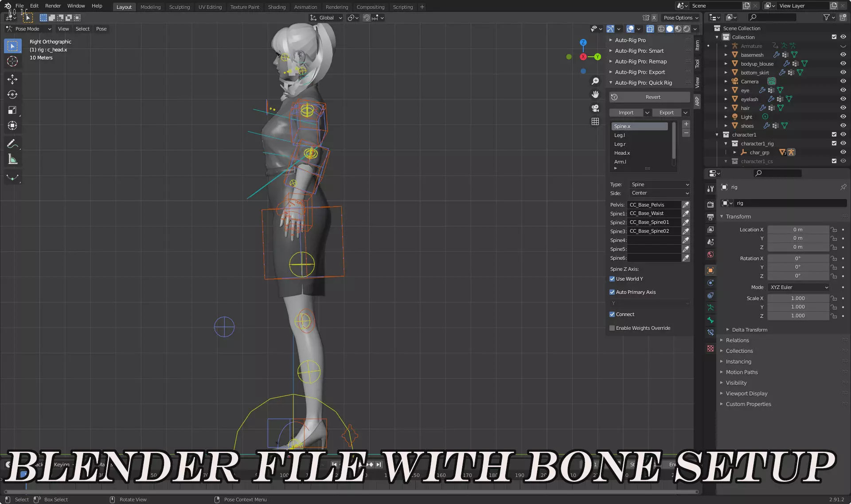Select the Annotate tool

[12, 144]
